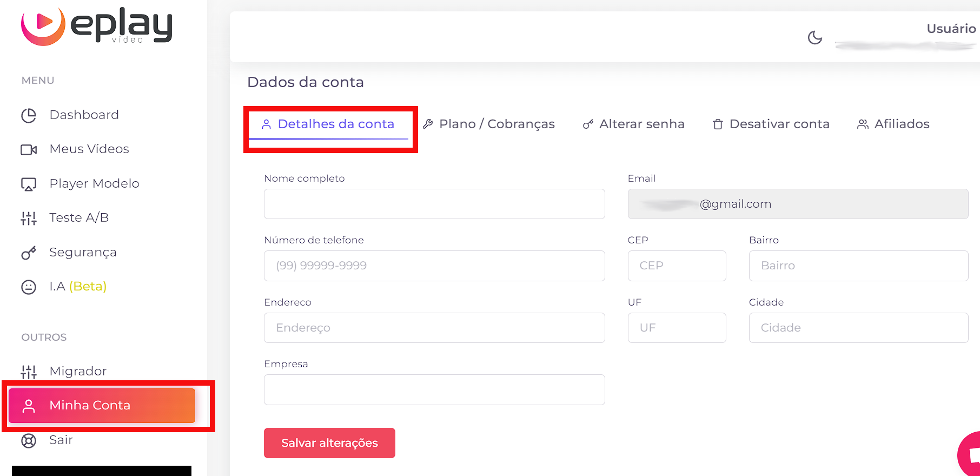980x476 pixels.
Task: Click the Afiliados people icon
Action: pos(863,124)
